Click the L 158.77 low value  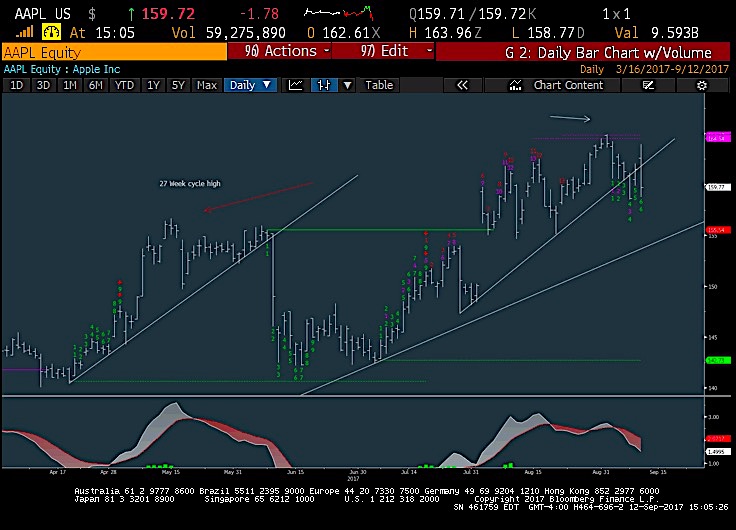click(548, 33)
